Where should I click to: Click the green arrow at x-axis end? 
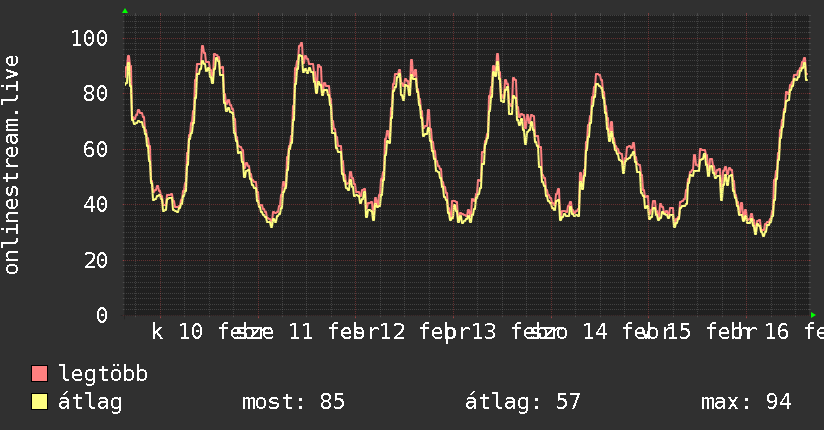[813, 315]
